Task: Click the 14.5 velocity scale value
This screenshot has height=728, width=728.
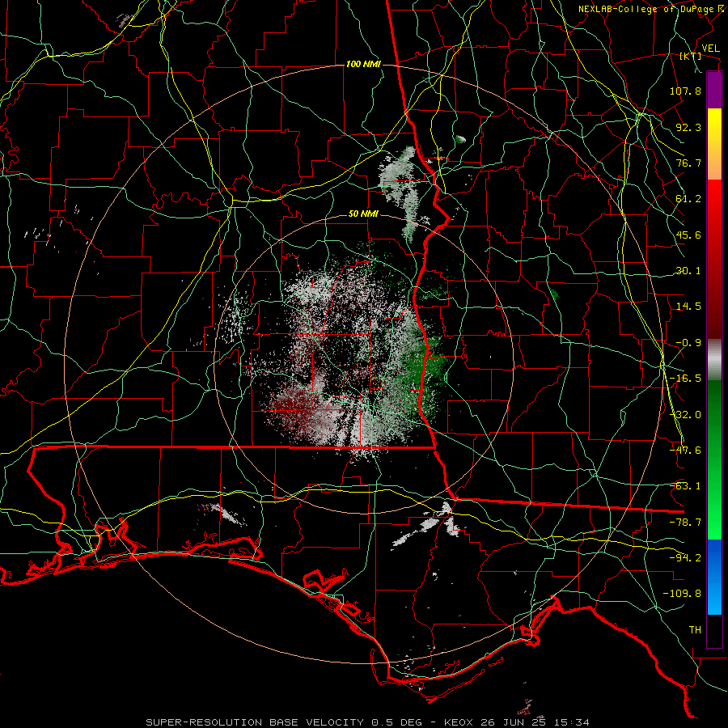Action: [688, 307]
